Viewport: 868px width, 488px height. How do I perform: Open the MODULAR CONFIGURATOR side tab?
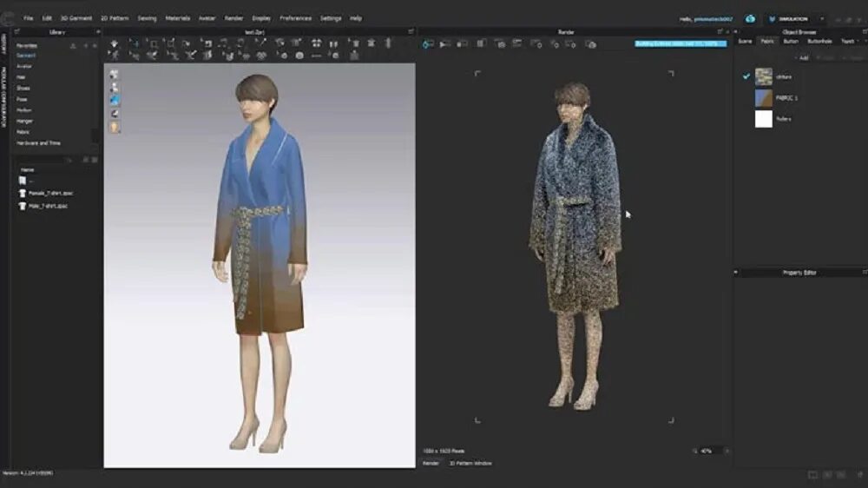(x=3, y=97)
